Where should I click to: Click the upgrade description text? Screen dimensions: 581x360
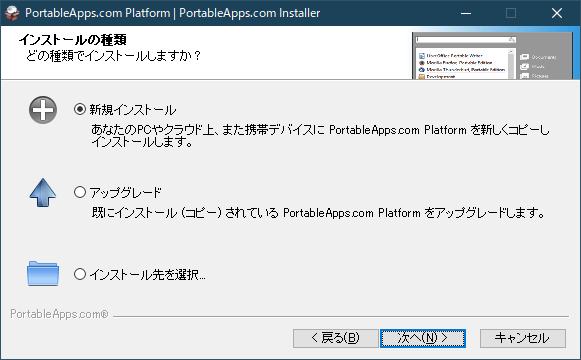(318, 213)
